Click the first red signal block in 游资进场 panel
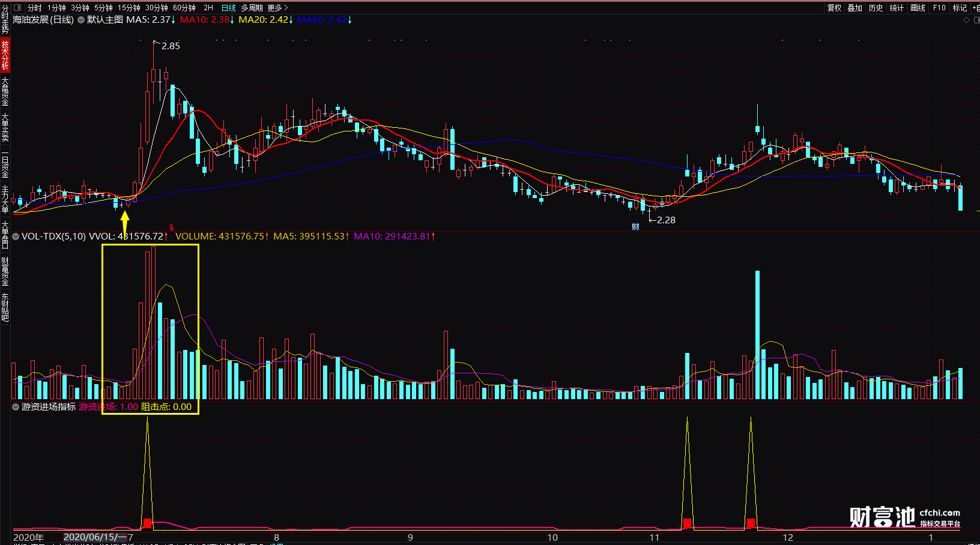This screenshot has width=980, height=545. [x=147, y=523]
